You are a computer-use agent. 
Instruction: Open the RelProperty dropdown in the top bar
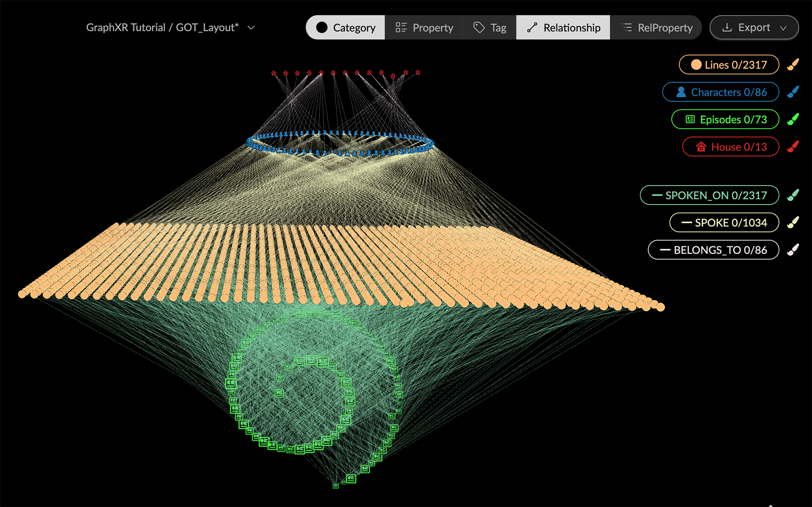coord(656,27)
